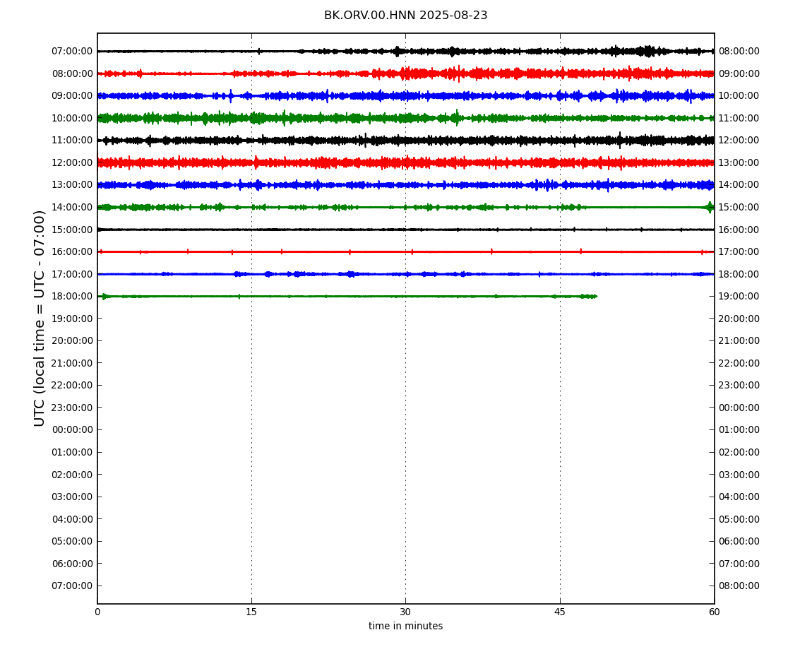Viewport: 812px width, 671px height.
Task: Click right-axis time label 11:00:00
Action: click(x=739, y=118)
